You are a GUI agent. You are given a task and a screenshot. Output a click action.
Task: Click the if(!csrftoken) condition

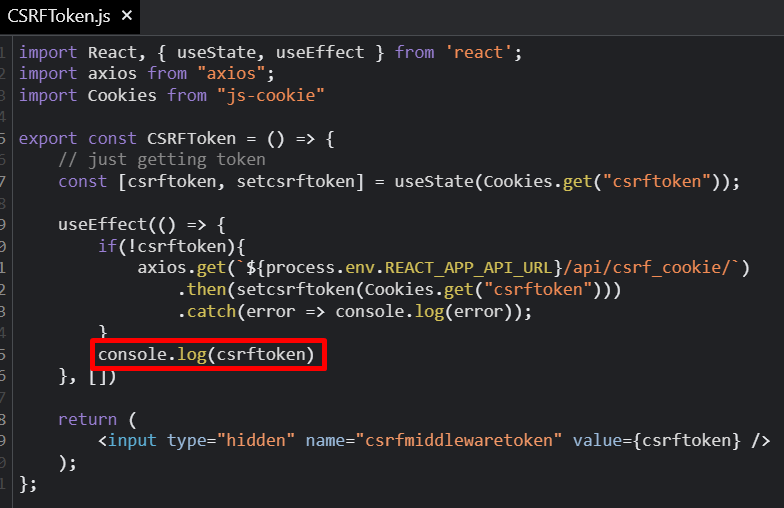pyautogui.click(x=172, y=246)
